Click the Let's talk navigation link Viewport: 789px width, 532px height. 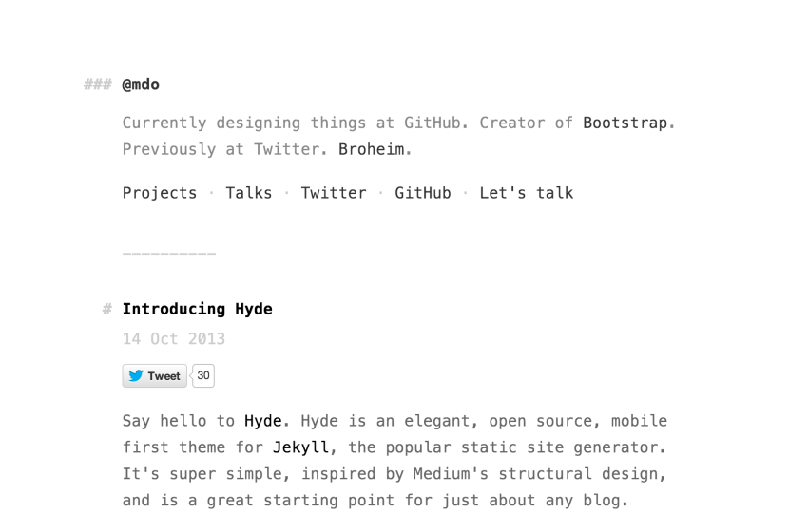[x=526, y=193]
